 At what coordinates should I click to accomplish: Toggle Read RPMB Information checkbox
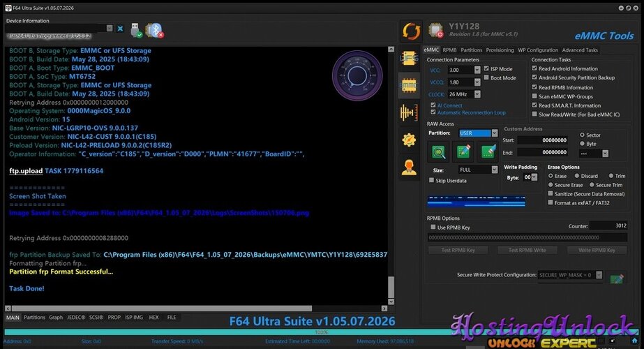click(534, 87)
